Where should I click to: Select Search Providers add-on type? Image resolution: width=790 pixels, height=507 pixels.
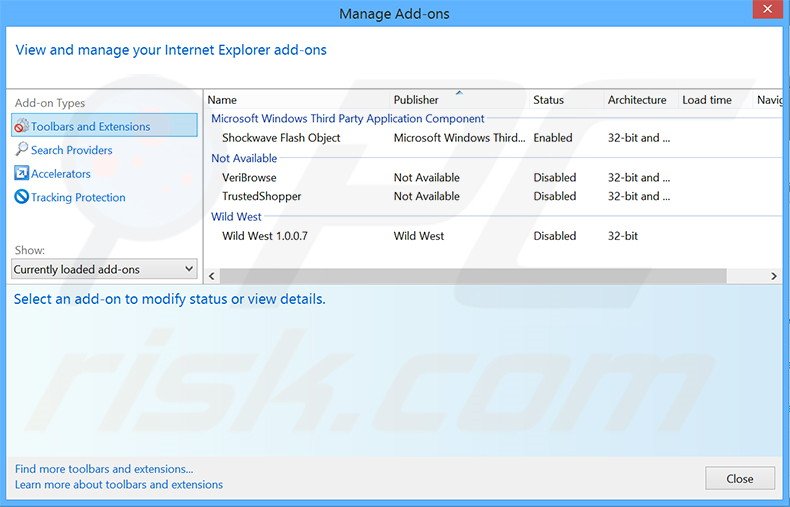click(72, 150)
